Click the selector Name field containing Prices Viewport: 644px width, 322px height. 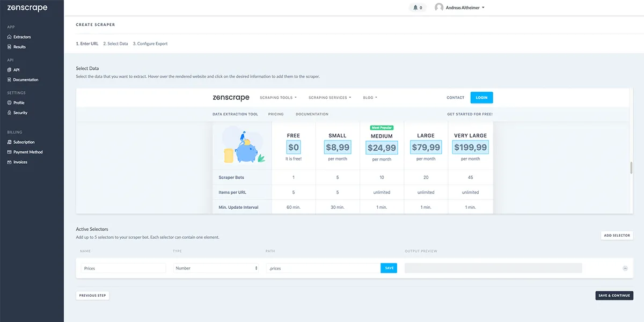pyautogui.click(x=123, y=268)
